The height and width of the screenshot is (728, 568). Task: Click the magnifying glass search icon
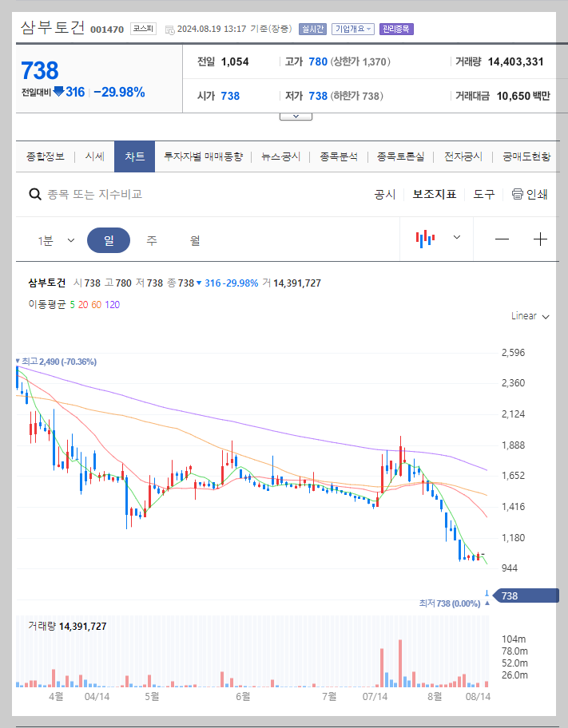pyautogui.click(x=35, y=194)
